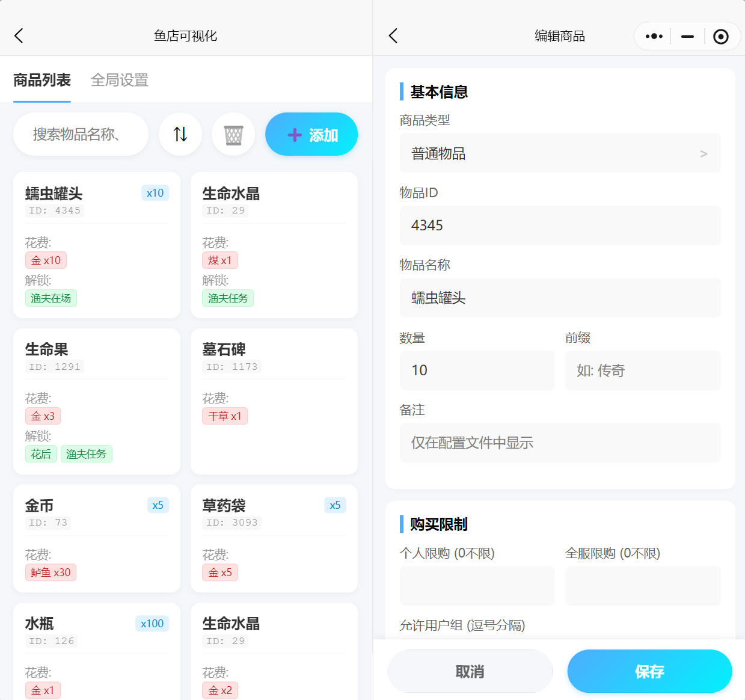Click the 取消 button

click(x=470, y=671)
